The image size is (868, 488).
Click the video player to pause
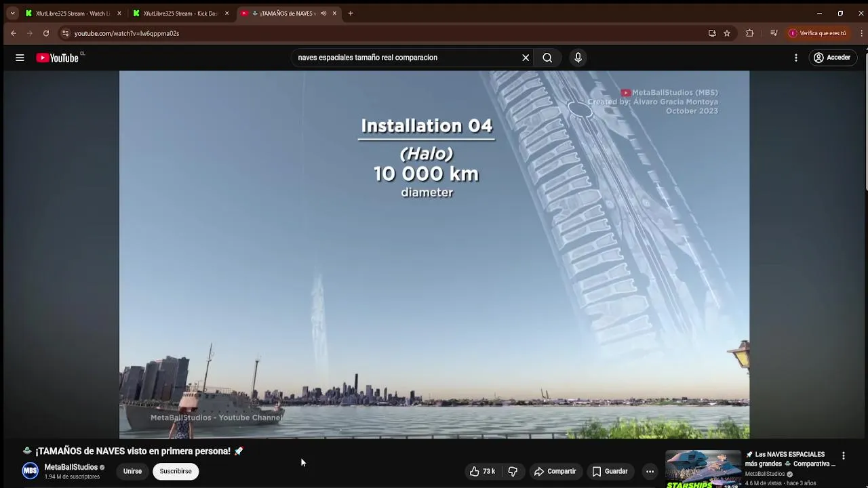coord(434,255)
